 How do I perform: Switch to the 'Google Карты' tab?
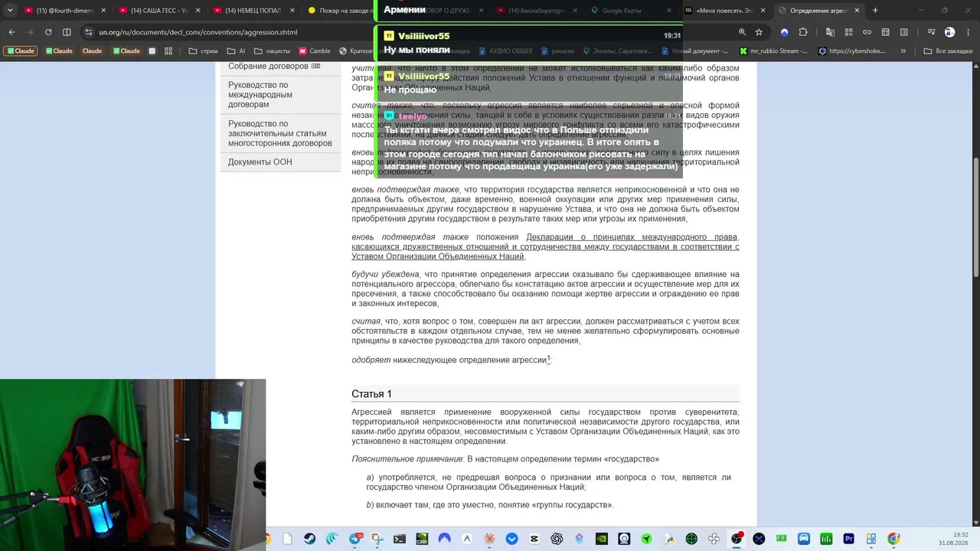coord(632,11)
